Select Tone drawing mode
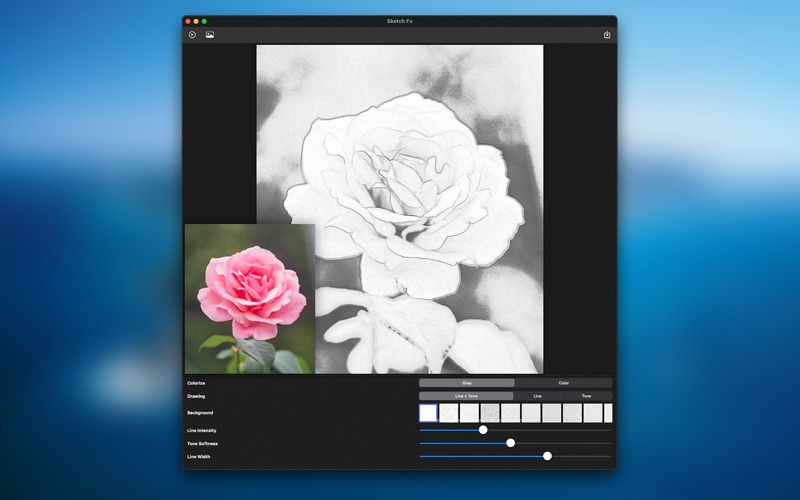Viewport: 800px width, 500px height. point(587,396)
